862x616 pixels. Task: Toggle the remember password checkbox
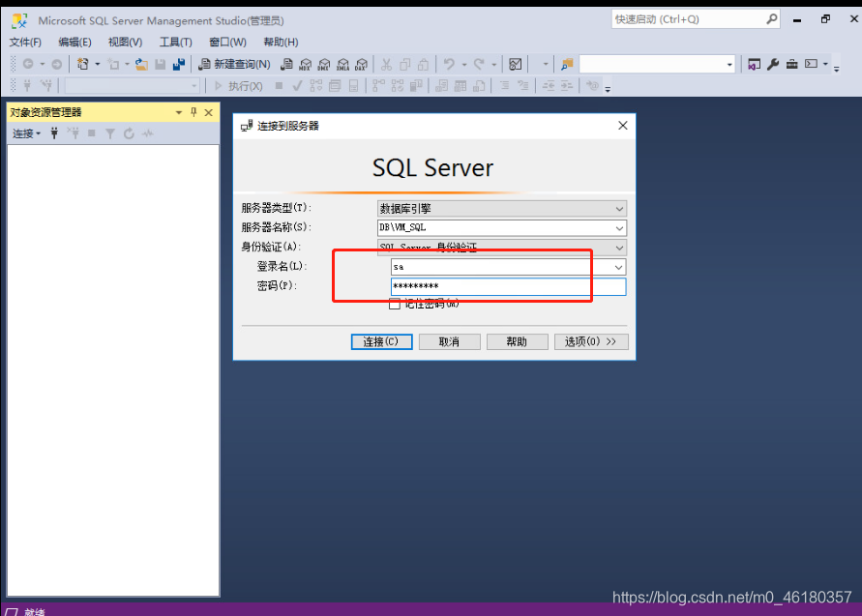(394, 304)
